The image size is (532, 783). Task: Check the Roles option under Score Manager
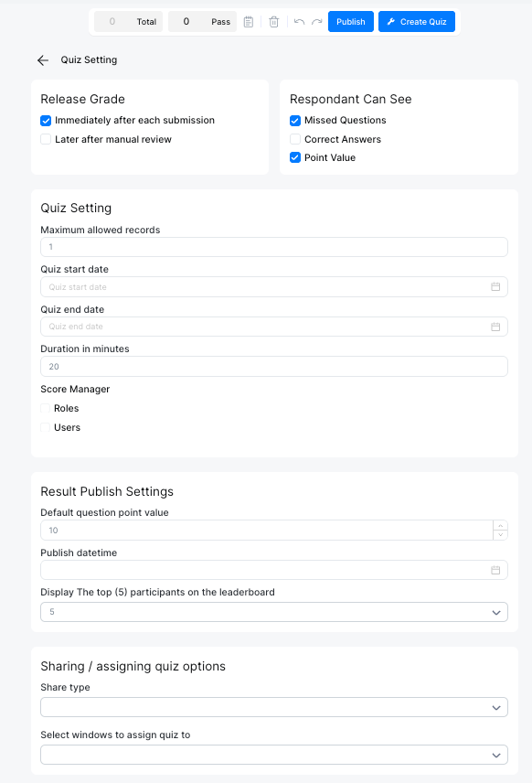tap(46, 408)
